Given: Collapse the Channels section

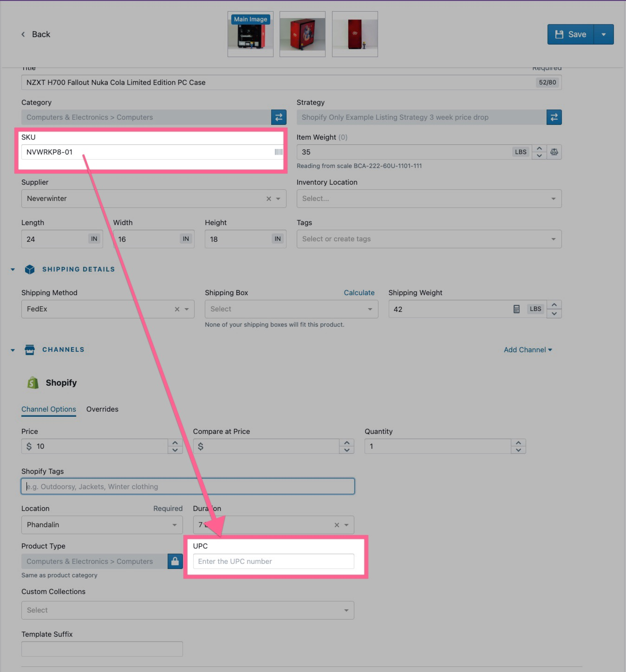Looking at the screenshot, I should (x=13, y=350).
